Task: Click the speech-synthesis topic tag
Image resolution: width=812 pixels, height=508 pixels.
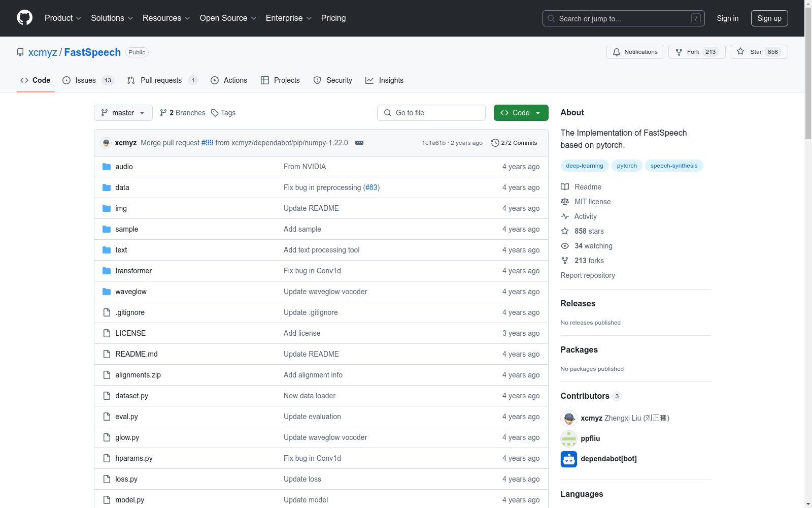Action: (674, 166)
